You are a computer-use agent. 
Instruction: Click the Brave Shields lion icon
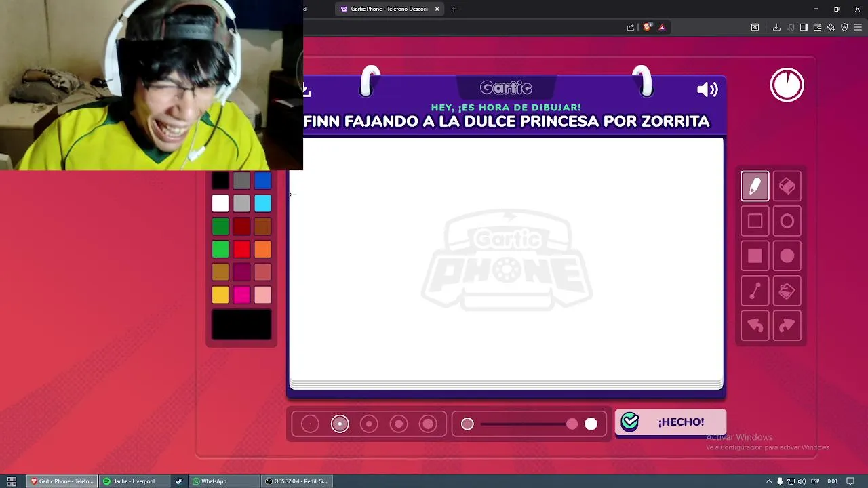click(x=647, y=27)
